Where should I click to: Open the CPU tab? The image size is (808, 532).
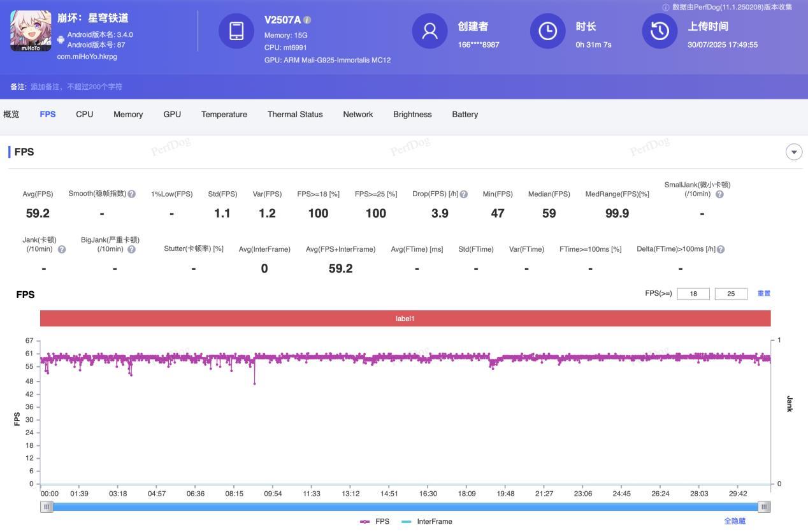(x=85, y=115)
